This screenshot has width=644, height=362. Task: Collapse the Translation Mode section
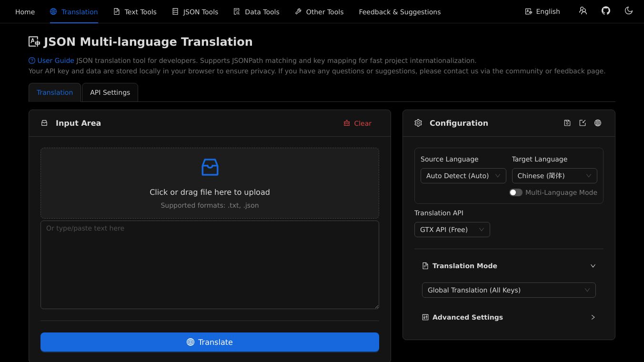[593, 266]
